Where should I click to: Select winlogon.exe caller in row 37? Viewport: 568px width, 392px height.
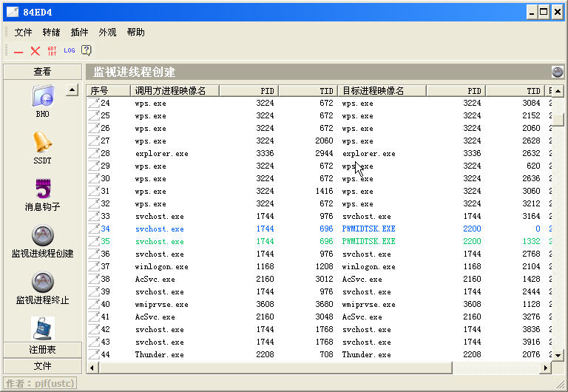(x=162, y=267)
